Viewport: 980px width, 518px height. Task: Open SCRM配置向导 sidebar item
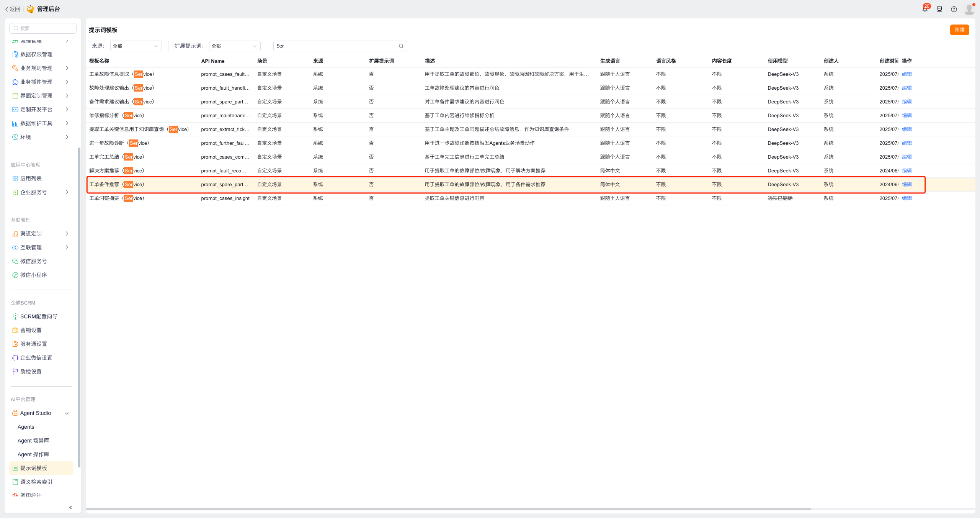[39, 316]
